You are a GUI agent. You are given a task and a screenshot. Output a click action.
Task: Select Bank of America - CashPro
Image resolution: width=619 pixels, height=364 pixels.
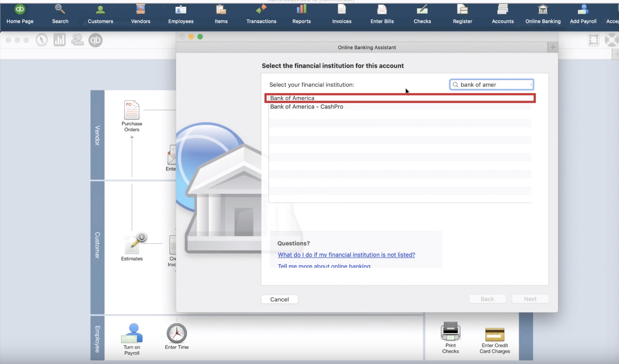[400, 106]
